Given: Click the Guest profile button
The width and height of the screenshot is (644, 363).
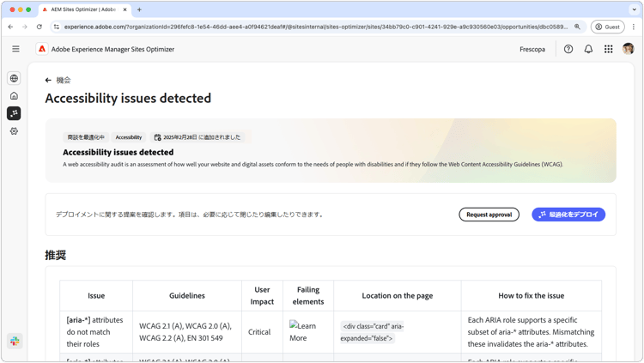Looking at the screenshot, I should [607, 27].
